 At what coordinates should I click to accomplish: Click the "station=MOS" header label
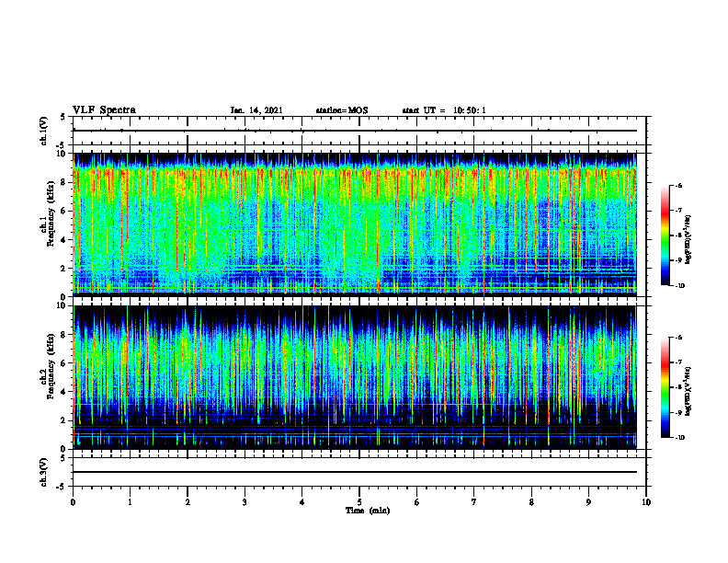click(342, 110)
